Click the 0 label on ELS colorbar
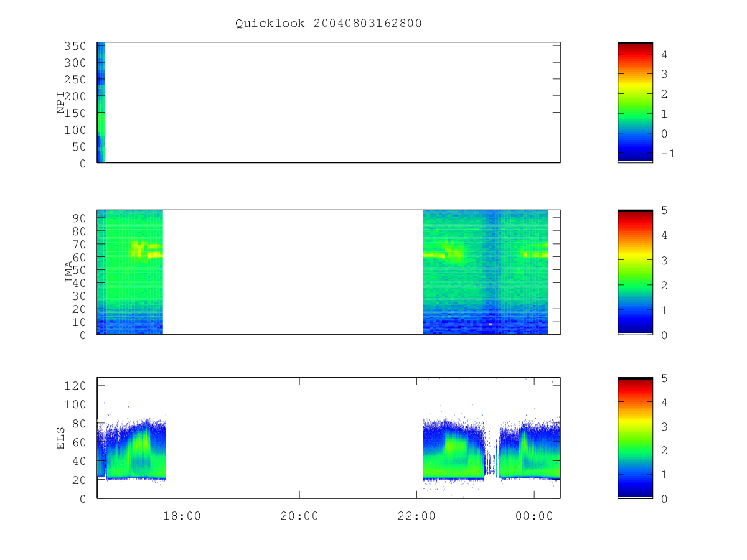 [664, 499]
